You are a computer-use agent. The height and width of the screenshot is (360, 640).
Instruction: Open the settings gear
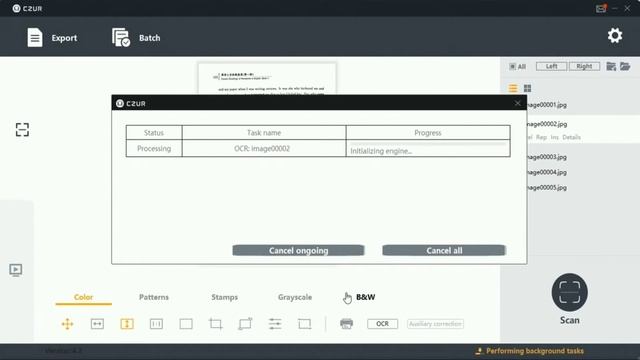pyautogui.click(x=615, y=36)
